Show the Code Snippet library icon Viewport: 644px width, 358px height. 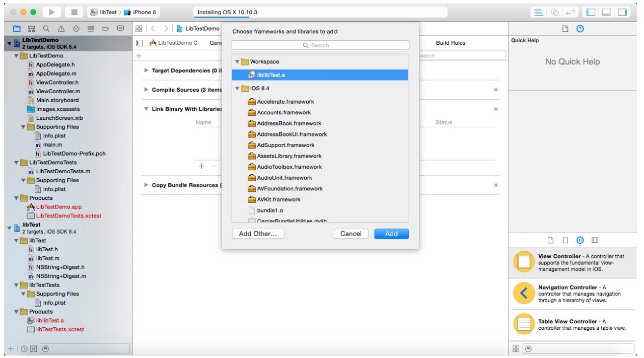point(565,240)
